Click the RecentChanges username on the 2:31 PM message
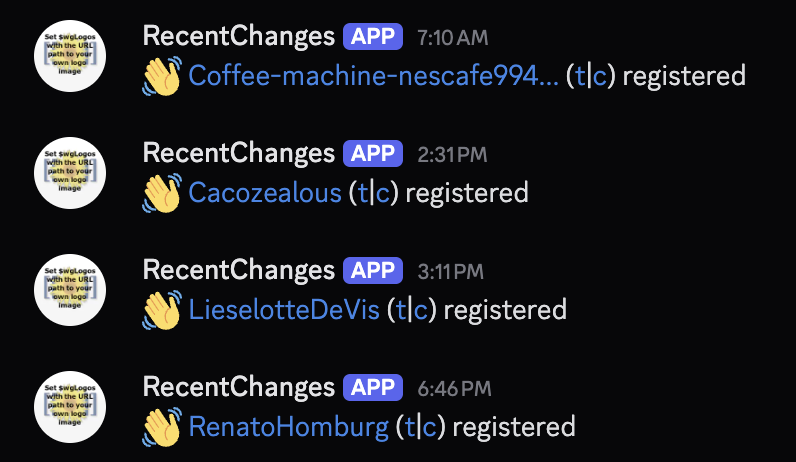 tap(238, 154)
